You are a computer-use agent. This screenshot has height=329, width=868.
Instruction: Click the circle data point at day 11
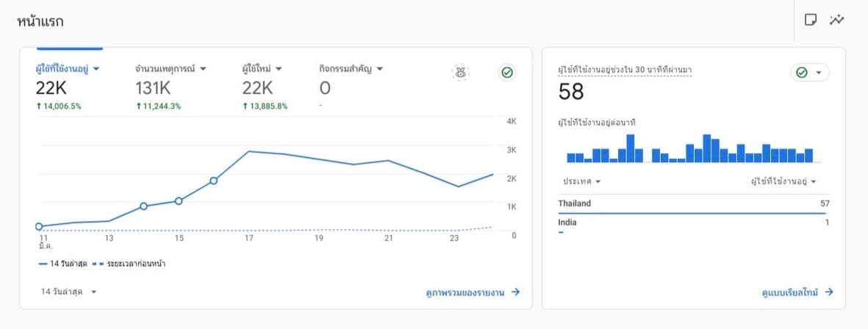(39, 227)
